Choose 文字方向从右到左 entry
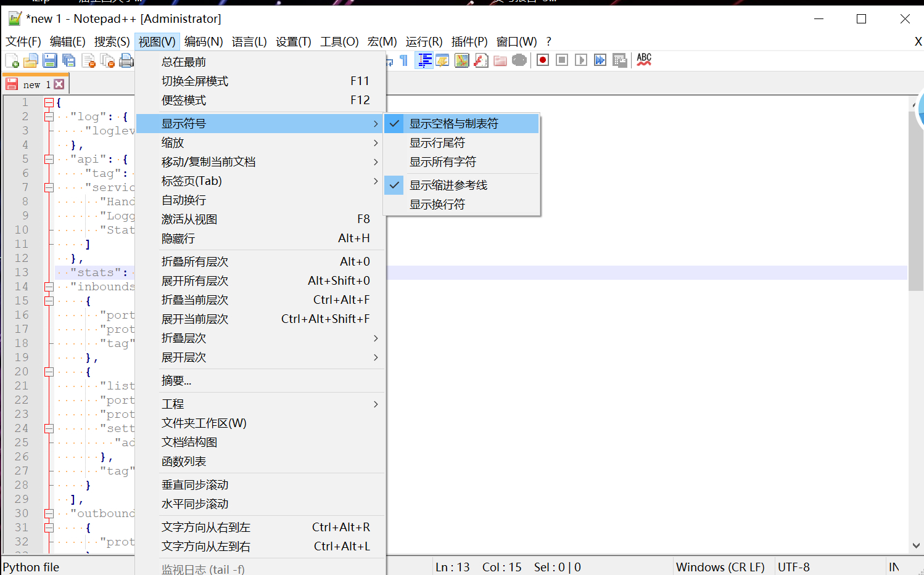The image size is (924, 575). point(260,527)
